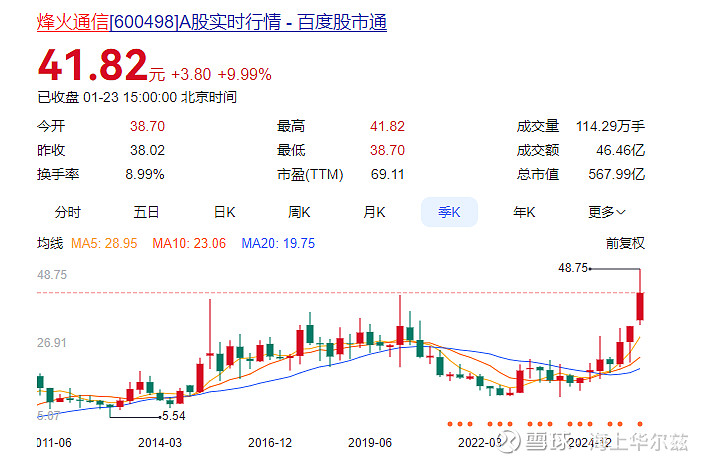Image resolution: width=709 pixels, height=463 pixels.
Task: Open the 烽火通信[600498] Baidu stock link
Action: pos(212,22)
